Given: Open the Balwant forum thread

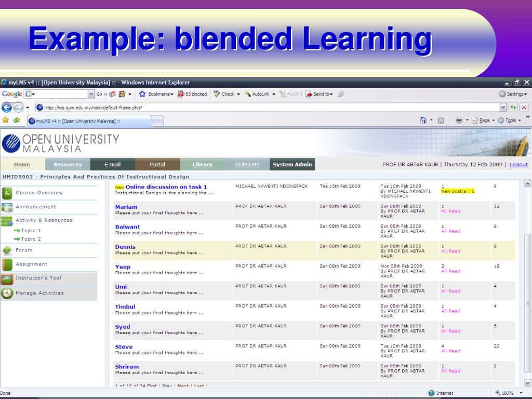Looking at the screenshot, I should 127,227.
